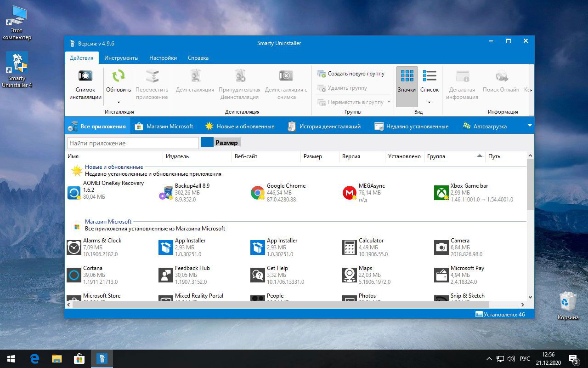Sort by the Версия column header
The width and height of the screenshot is (588, 368).
(x=362, y=156)
